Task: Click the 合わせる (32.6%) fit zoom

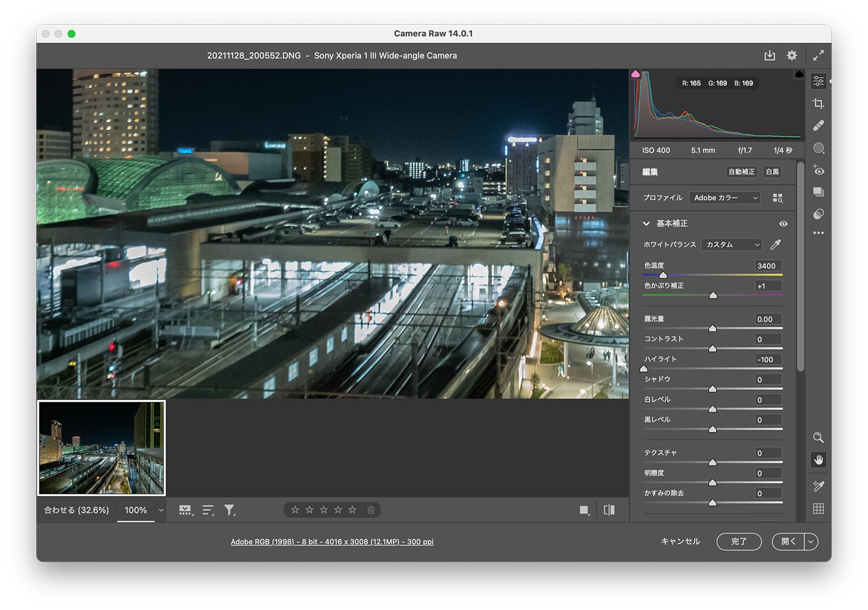Action: pos(76,510)
